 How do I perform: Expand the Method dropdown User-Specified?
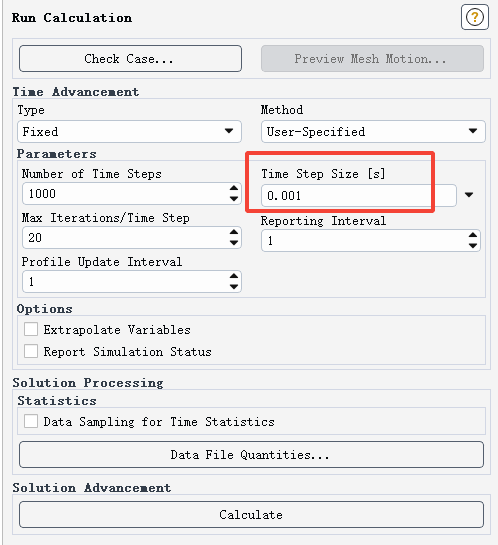coord(373,131)
